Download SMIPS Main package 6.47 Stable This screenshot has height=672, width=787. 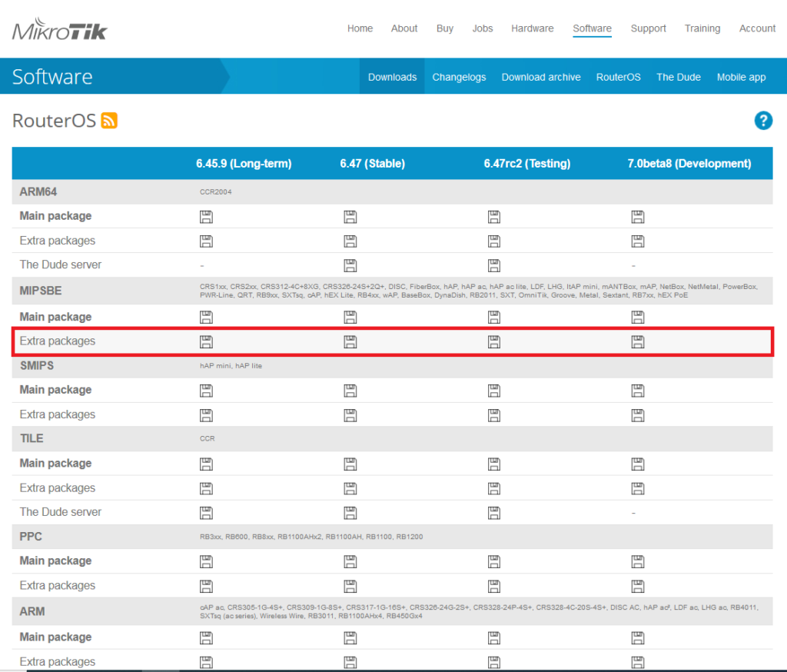(350, 391)
